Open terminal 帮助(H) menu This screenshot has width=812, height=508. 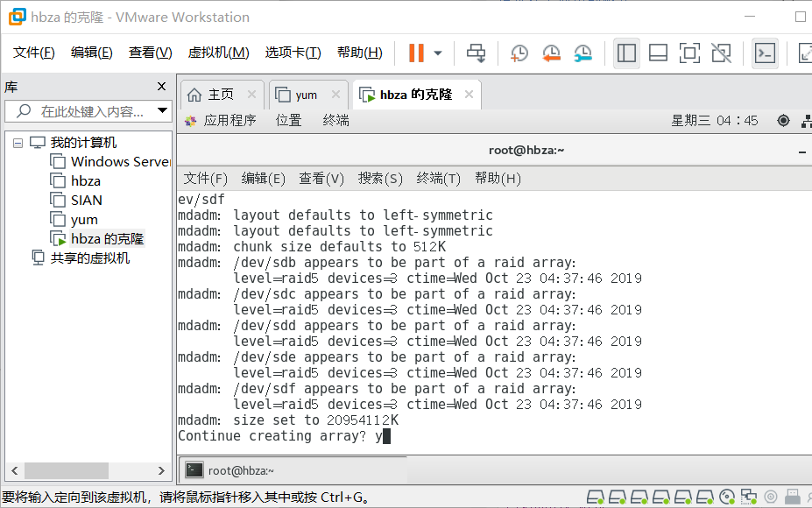pos(498,179)
